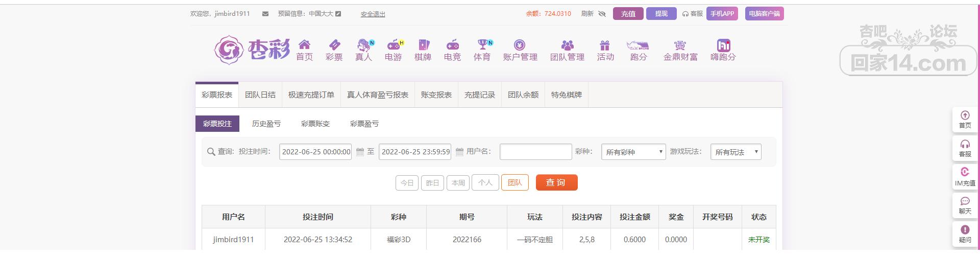Click the orange 查询 search button
This screenshot has width=980, height=280.
557,182
